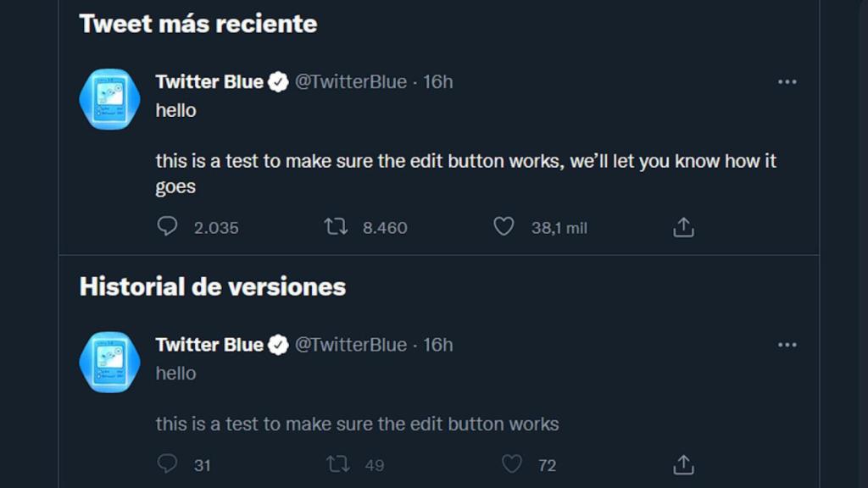Like the tweet with 38,1 mil likes
The width and height of the screenshot is (868, 488).
click(x=506, y=227)
